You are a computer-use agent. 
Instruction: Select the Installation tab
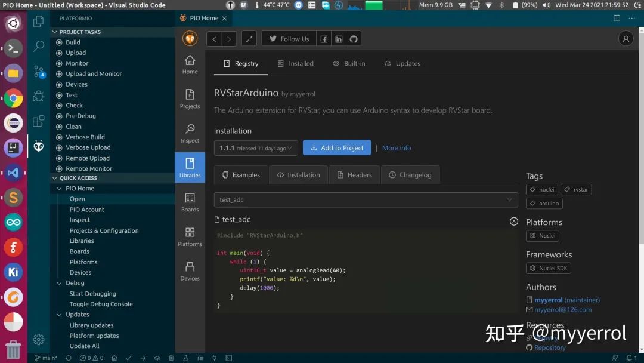pyautogui.click(x=299, y=175)
